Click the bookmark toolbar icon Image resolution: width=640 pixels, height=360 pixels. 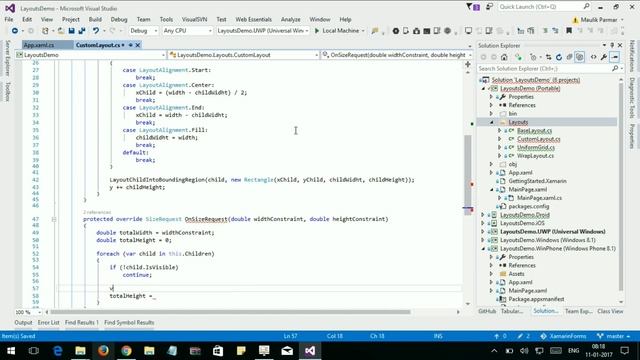pos(569,31)
